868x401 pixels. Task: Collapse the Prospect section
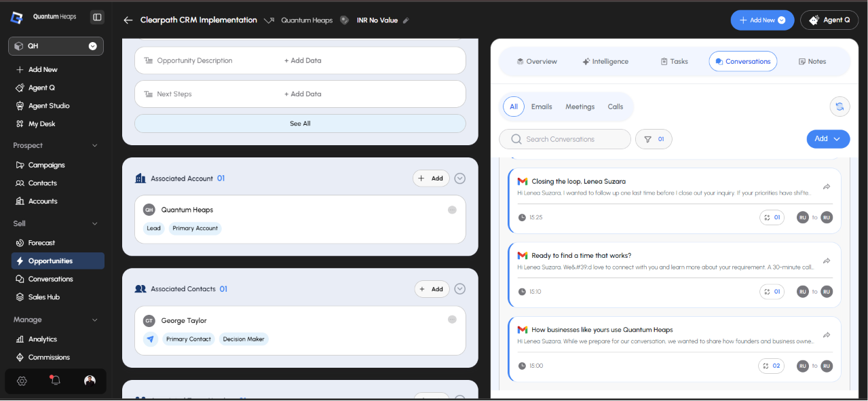(94, 146)
